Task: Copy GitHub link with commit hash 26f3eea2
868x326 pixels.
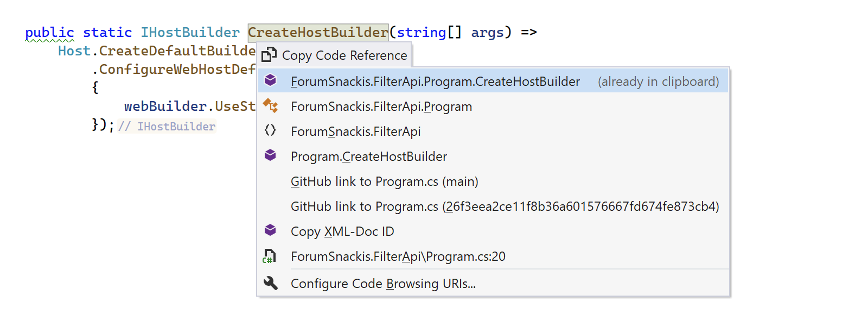Action: [493, 206]
